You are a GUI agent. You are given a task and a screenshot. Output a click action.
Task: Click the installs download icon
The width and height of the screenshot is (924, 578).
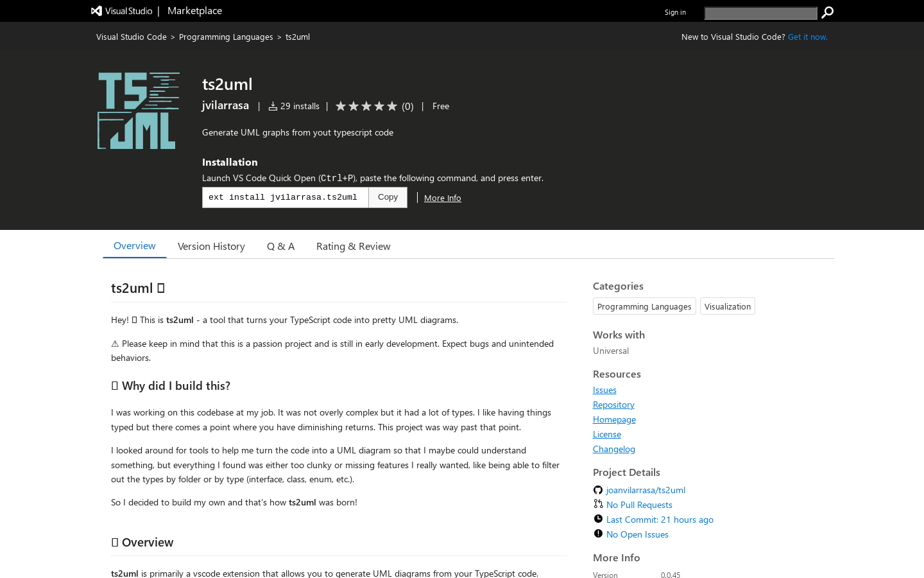pyautogui.click(x=273, y=106)
